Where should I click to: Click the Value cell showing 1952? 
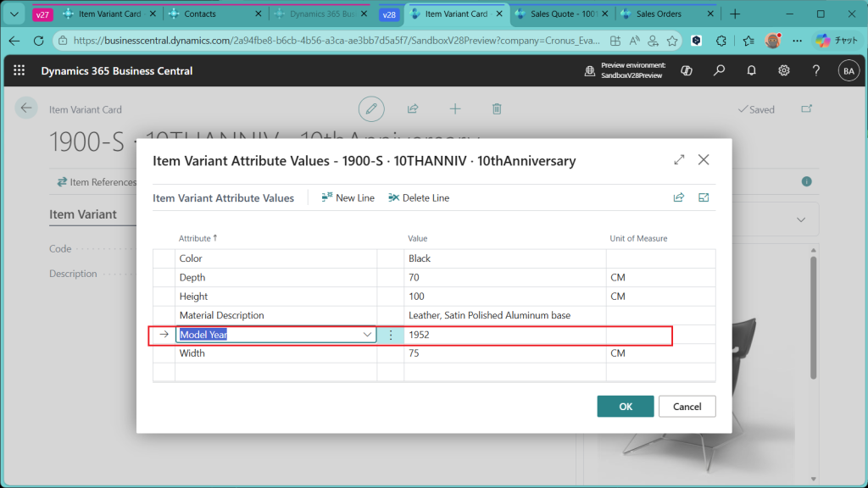click(504, 335)
